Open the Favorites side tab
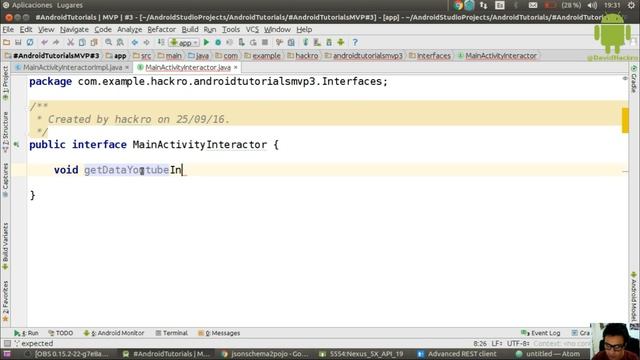640x360 pixels. click(5, 300)
